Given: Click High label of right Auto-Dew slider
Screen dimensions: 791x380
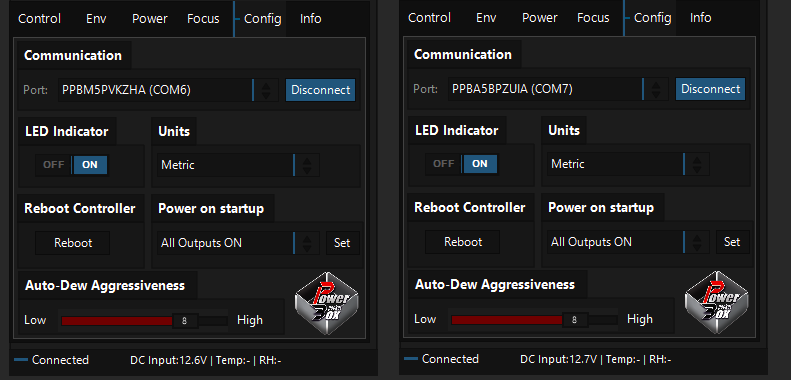Looking at the screenshot, I should 640,319.
